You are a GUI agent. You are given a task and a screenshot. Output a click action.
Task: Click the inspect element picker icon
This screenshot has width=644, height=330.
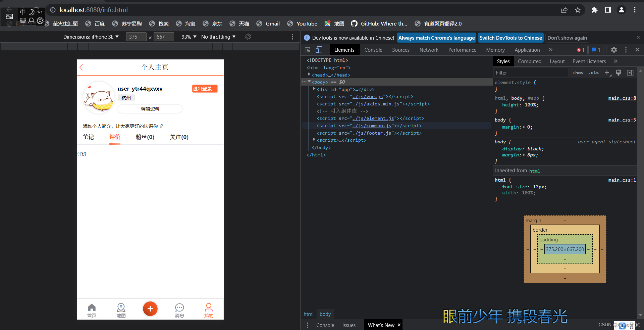click(x=308, y=50)
